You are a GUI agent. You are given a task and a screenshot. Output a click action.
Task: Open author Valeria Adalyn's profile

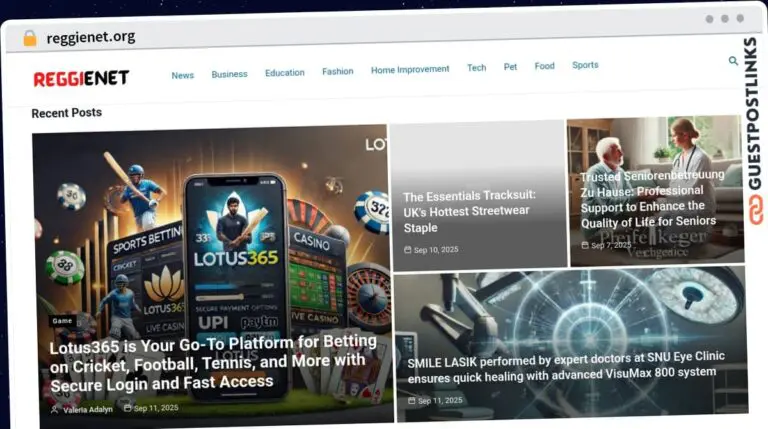[88, 409]
